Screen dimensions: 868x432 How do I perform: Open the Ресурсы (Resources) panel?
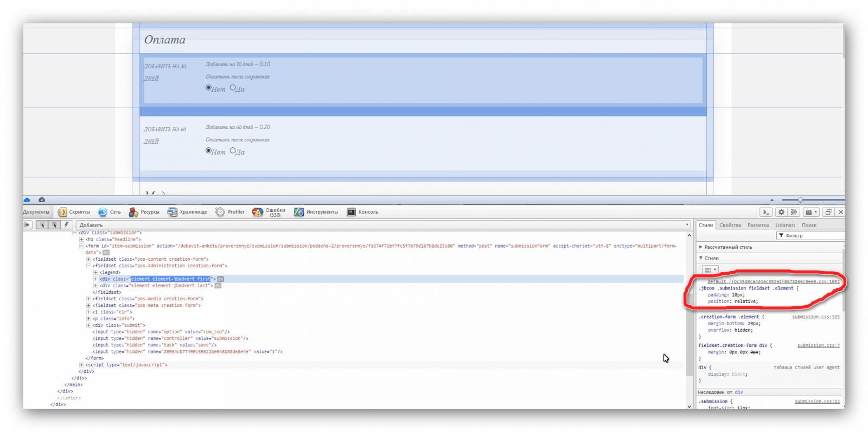[x=144, y=212]
